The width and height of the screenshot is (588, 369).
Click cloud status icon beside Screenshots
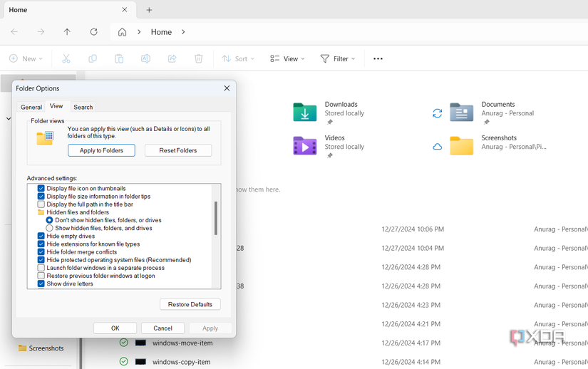437,147
